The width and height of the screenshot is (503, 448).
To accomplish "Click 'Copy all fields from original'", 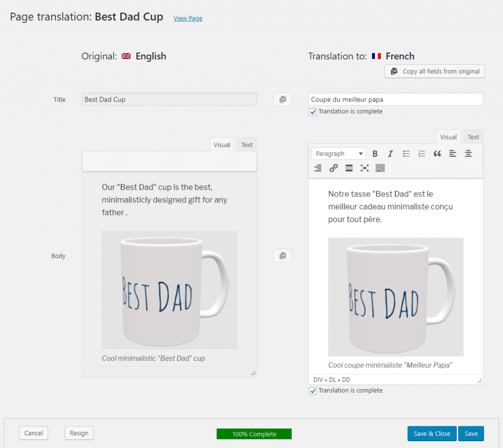I will (x=434, y=71).
